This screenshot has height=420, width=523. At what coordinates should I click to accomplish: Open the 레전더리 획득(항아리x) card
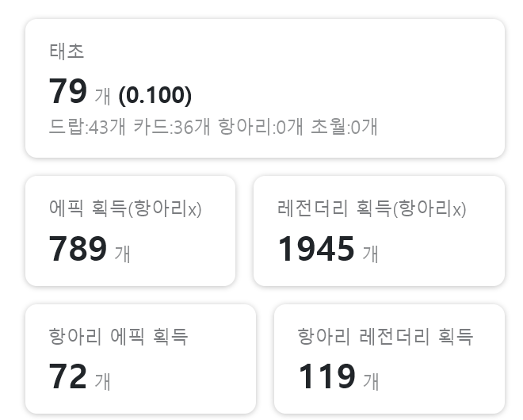pyautogui.click(x=379, y=231)
